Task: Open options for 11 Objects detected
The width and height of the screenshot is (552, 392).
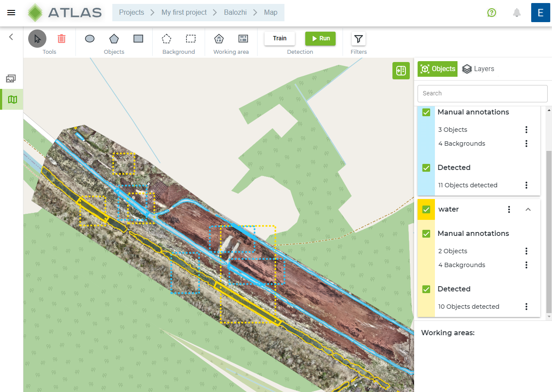Action: pos(526,185)
